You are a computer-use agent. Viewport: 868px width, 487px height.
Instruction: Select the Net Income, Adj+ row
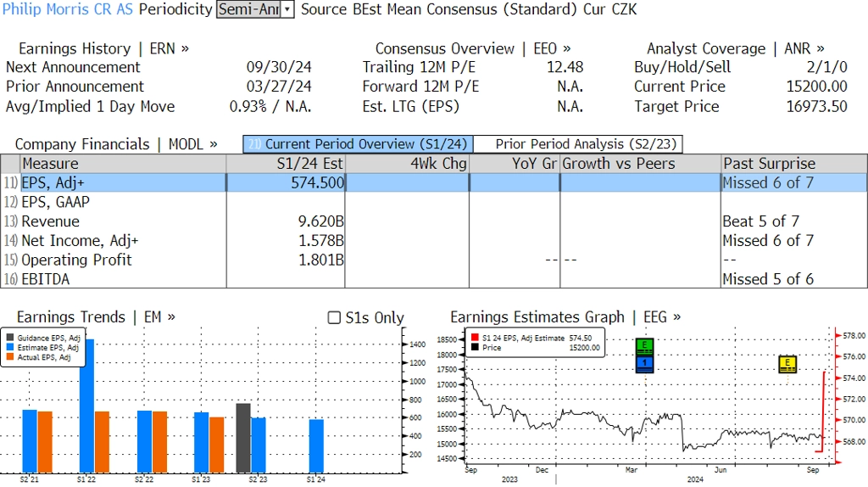pos(434,240)
